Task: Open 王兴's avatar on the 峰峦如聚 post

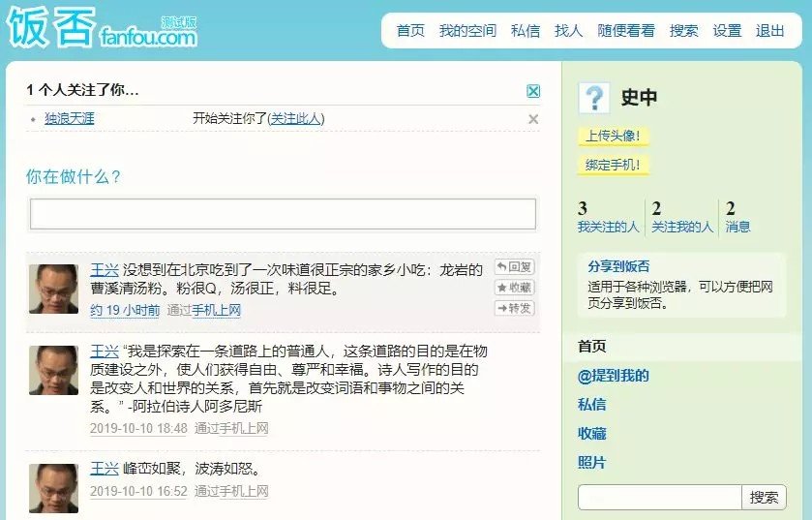Action: coord(54,488)
